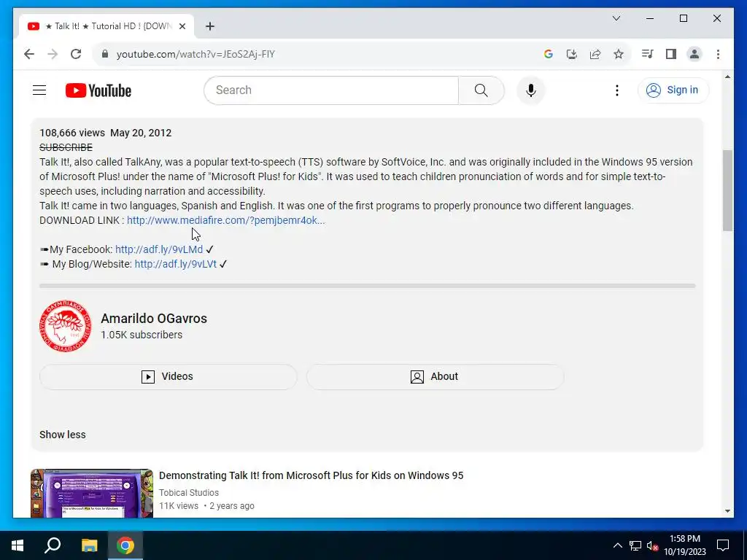Click the Amarildo OGavros channel avatar
Viewport: 747px width, 560px height.
pyautogui.click(x=65, y=326)
